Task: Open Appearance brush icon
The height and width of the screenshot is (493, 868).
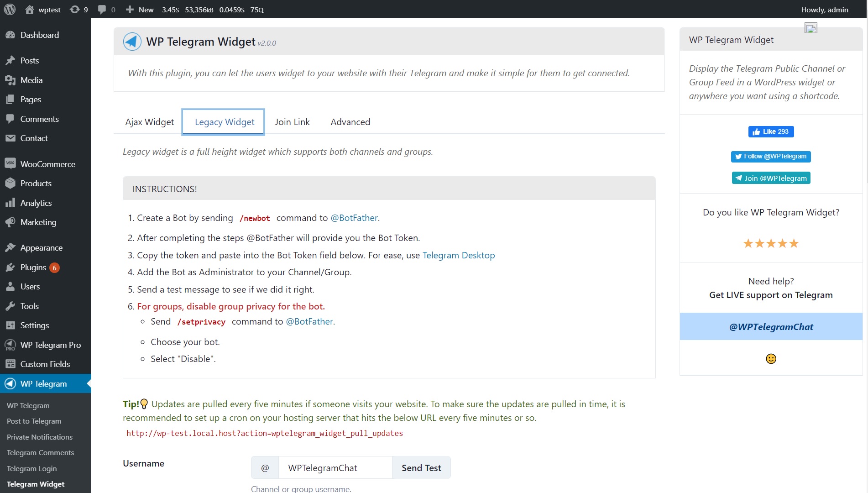Action: (x=10, y=248)
